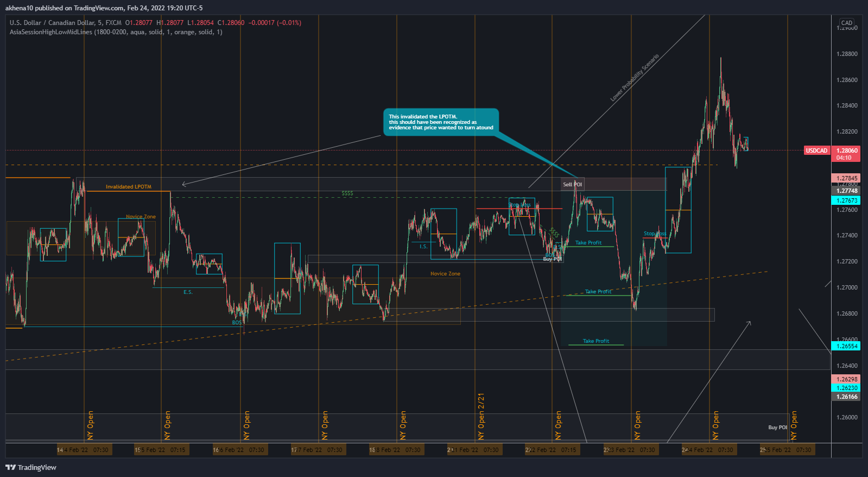Click the CAD currency label on price axis
This screenshot has width=868, height=477.
click(847, 23)
